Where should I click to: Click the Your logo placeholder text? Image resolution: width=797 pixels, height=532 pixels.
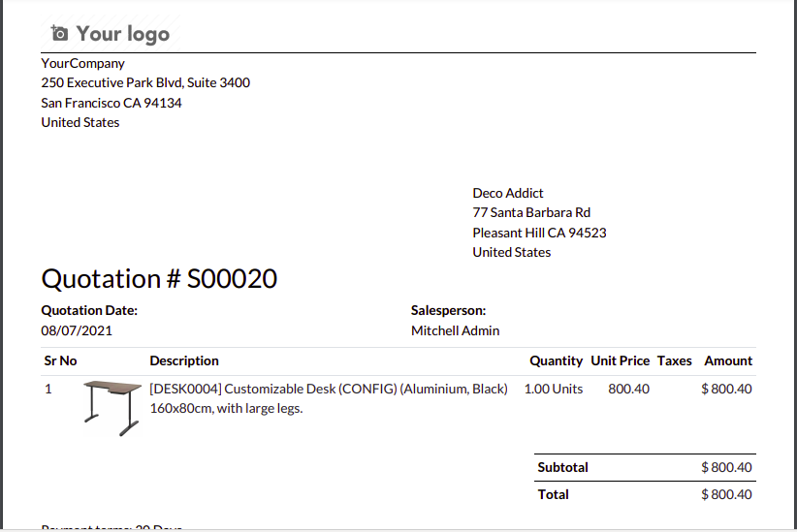(x=123, y=34)
